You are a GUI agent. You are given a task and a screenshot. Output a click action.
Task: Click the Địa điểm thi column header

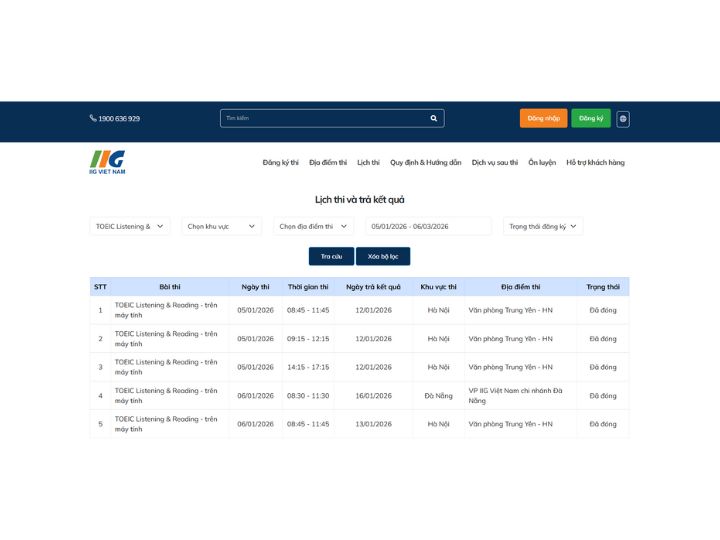521,287
